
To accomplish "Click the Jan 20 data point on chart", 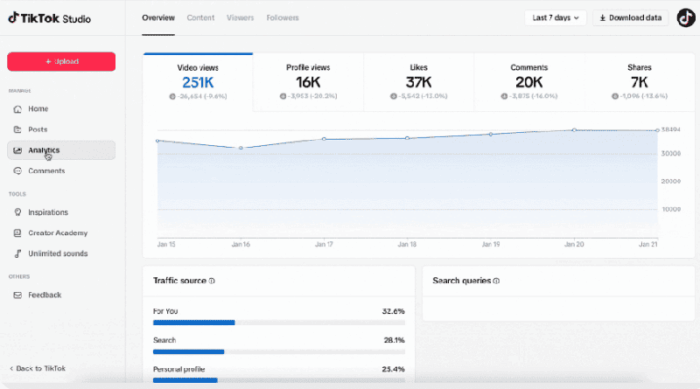I will pyautogui.click(x=574, y=130).
